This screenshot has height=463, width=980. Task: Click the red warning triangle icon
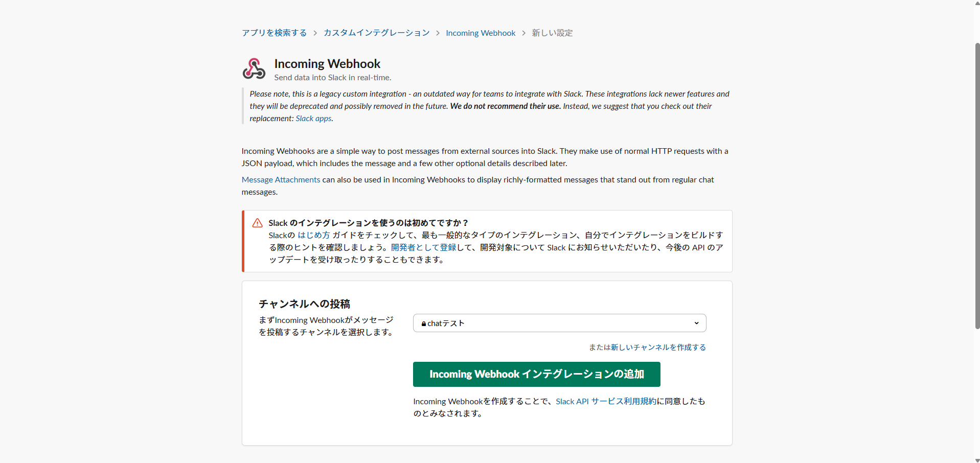click(x=257, y=223)
